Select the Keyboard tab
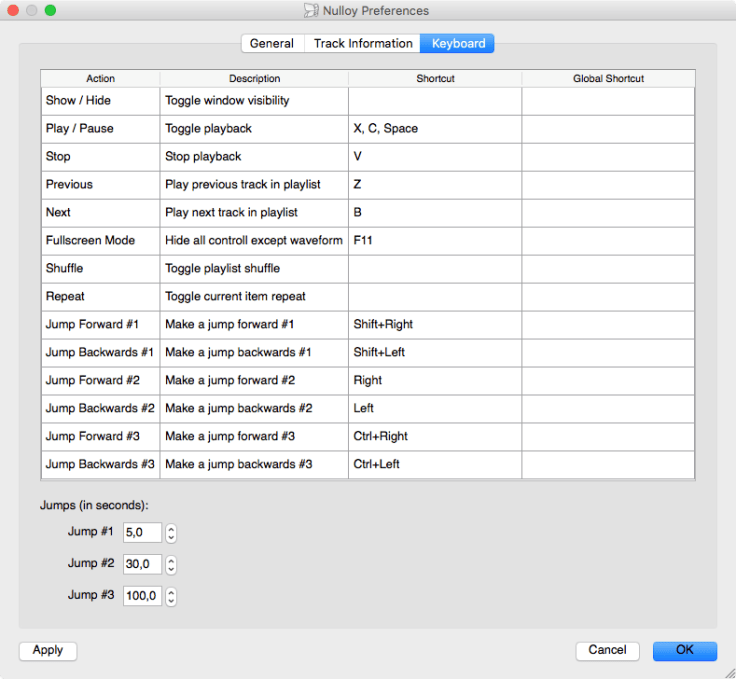The height and width of the screenshot is (679, 736). coord(458,43)
